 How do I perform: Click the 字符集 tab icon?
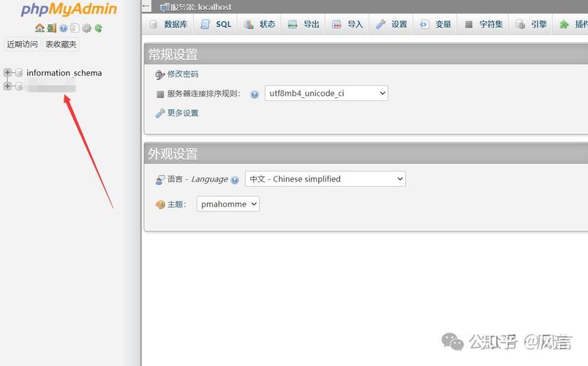(468, 24)
